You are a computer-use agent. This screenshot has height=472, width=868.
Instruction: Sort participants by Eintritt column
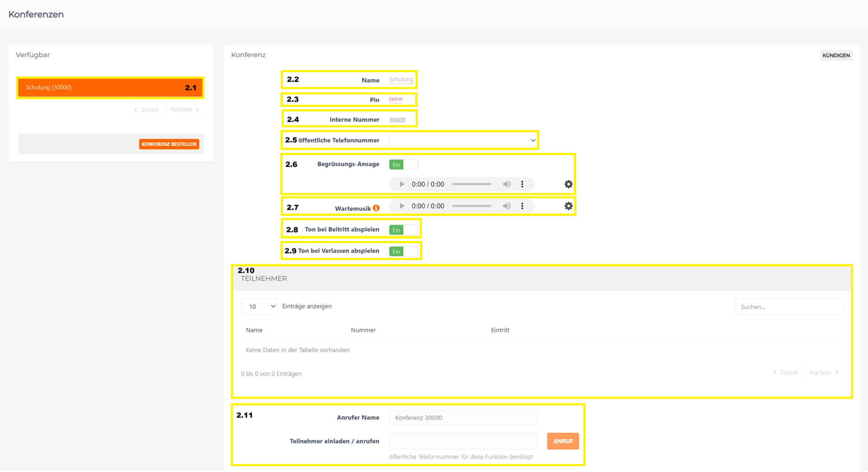coord(500,330)
